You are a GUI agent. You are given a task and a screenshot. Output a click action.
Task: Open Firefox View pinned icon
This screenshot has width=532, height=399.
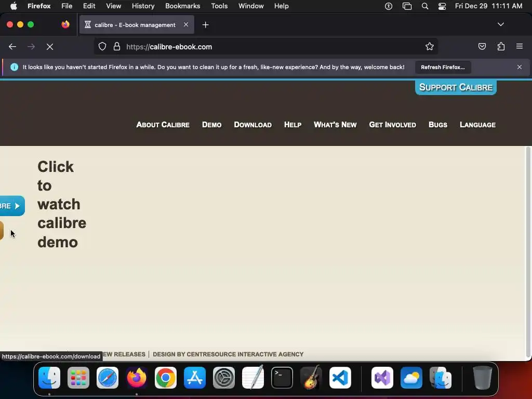65,24
